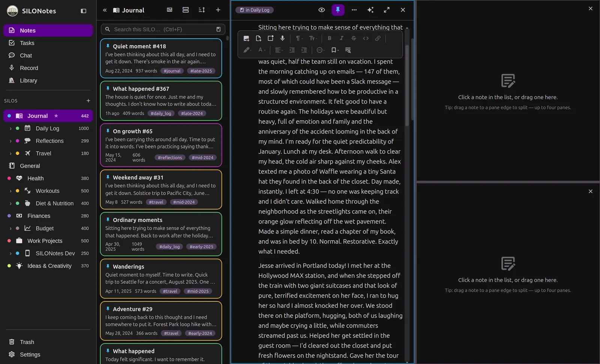Add a new silo with the SILOS plus icon
Image resolution: width=600 pixels, height=364 pixels.
pos(88,101)
